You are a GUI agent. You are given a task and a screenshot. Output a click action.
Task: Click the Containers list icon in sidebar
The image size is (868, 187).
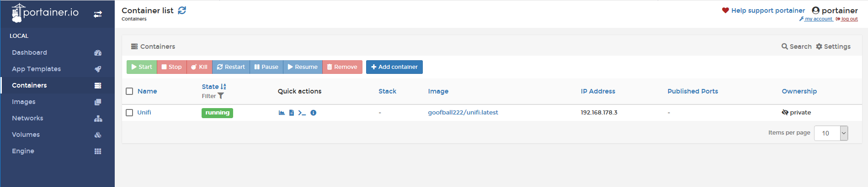click(x=98, y=86)
